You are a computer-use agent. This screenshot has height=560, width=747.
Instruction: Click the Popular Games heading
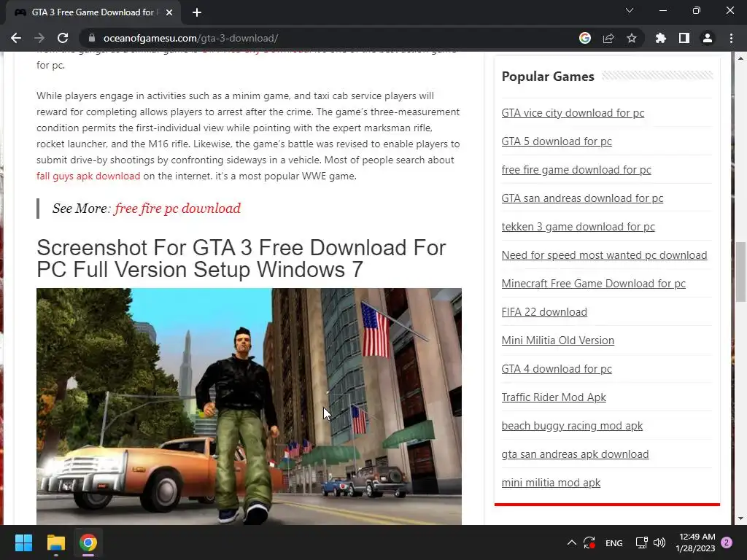pyautogui.click(x=548, y=76)
